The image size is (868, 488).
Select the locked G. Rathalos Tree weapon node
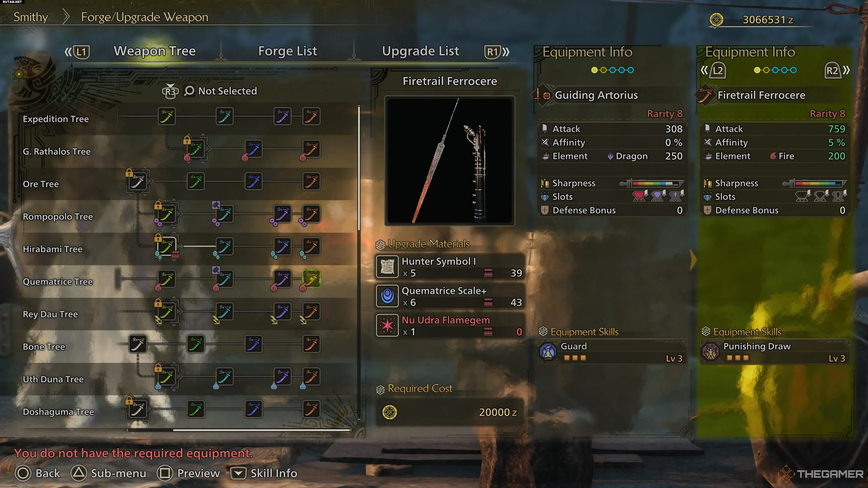click(196, 149)
